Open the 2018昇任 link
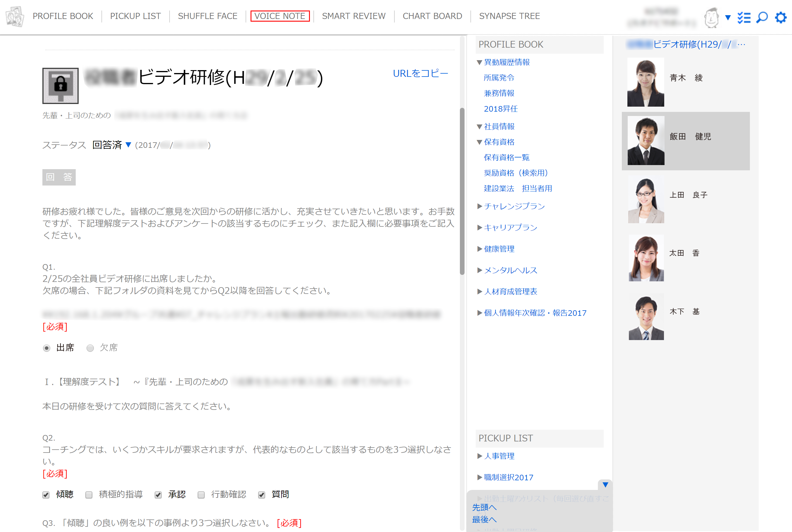 coord(501,109)
